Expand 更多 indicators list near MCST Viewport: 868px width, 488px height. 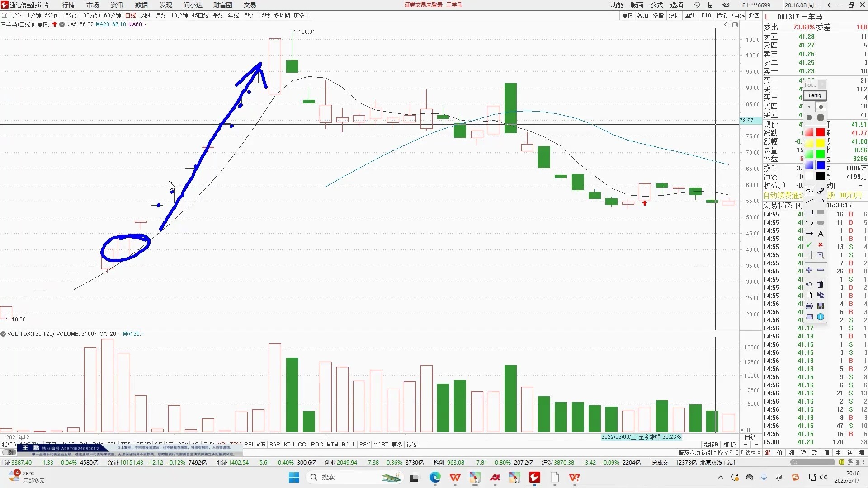pyautogui.click(x=397, y=445)
